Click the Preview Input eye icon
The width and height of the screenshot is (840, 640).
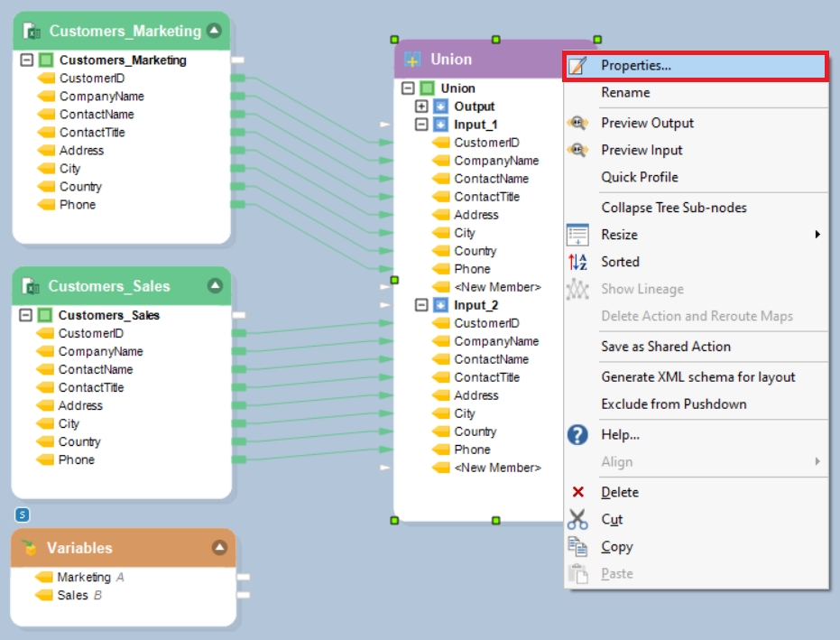point(577,150)
